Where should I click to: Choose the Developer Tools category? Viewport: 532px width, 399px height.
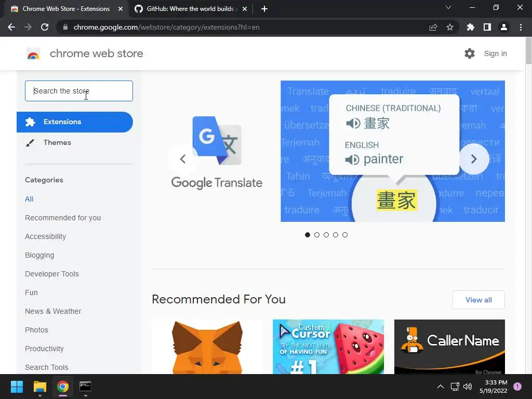pyautogui.click(x=51, y=274)
